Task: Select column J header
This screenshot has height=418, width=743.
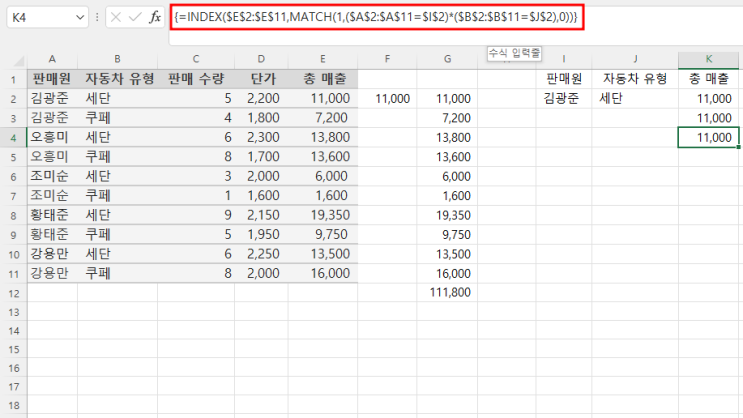Action: 635,59
